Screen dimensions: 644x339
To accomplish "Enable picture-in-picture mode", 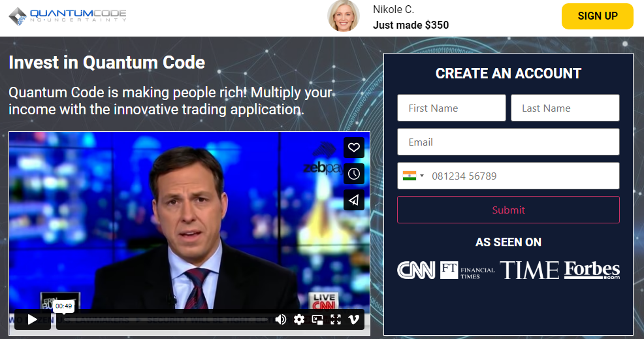I will coord(317,319).
